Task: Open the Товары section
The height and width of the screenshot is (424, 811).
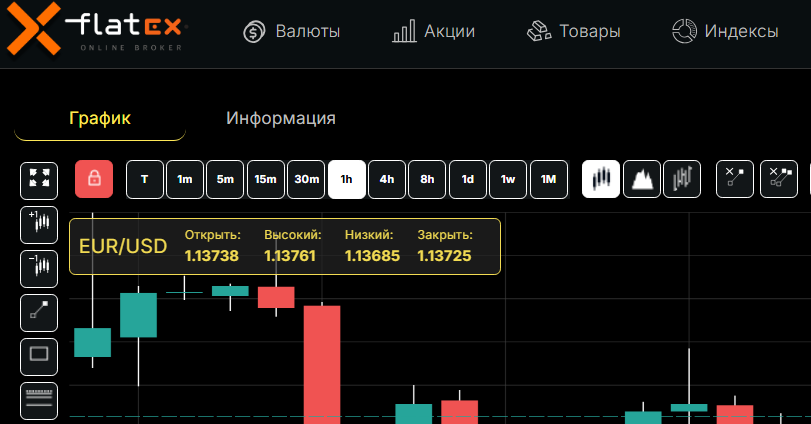Action: 573,31
